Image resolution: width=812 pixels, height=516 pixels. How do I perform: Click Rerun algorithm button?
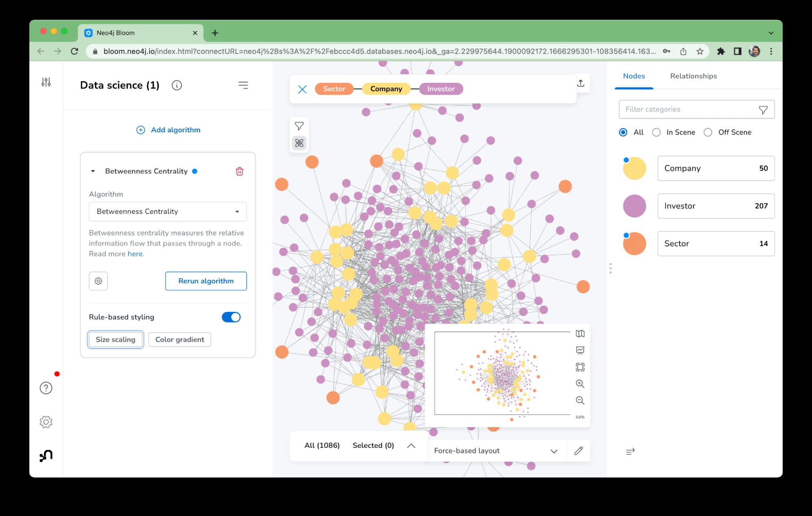(206, 281)
